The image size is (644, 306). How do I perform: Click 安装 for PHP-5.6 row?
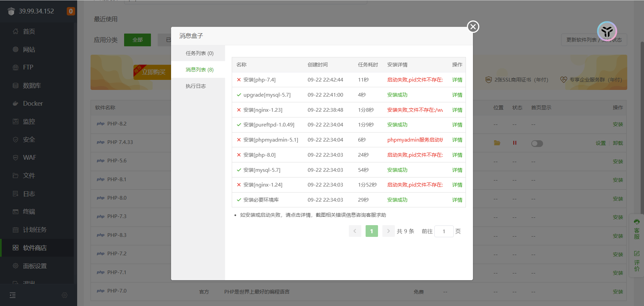pos(618,162)
